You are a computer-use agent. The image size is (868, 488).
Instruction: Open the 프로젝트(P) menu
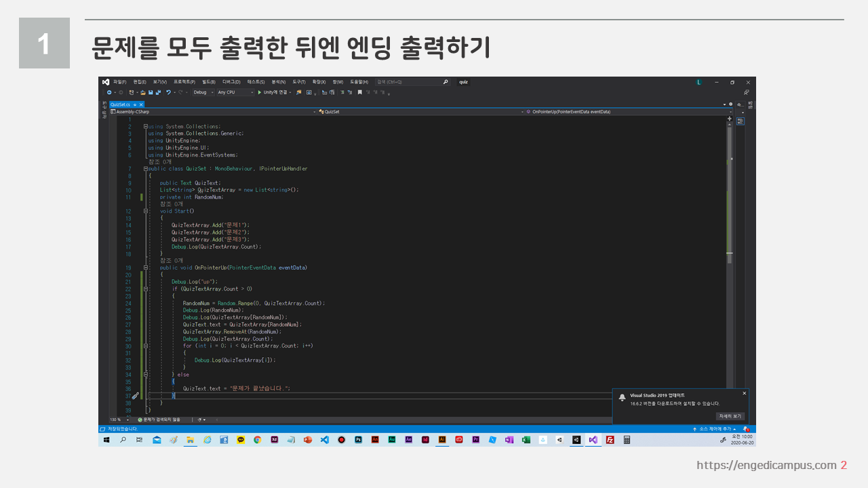click(x=184, y=82)
